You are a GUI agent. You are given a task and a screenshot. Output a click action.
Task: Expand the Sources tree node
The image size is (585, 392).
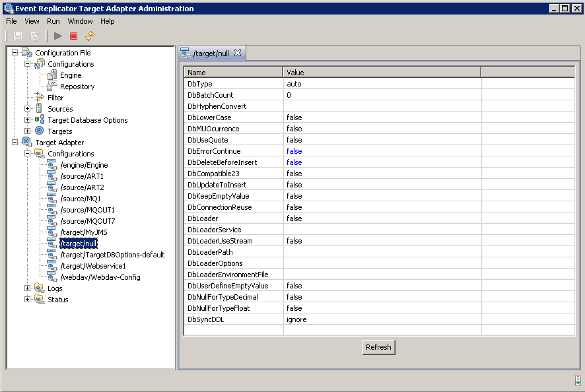coord(28,109)
